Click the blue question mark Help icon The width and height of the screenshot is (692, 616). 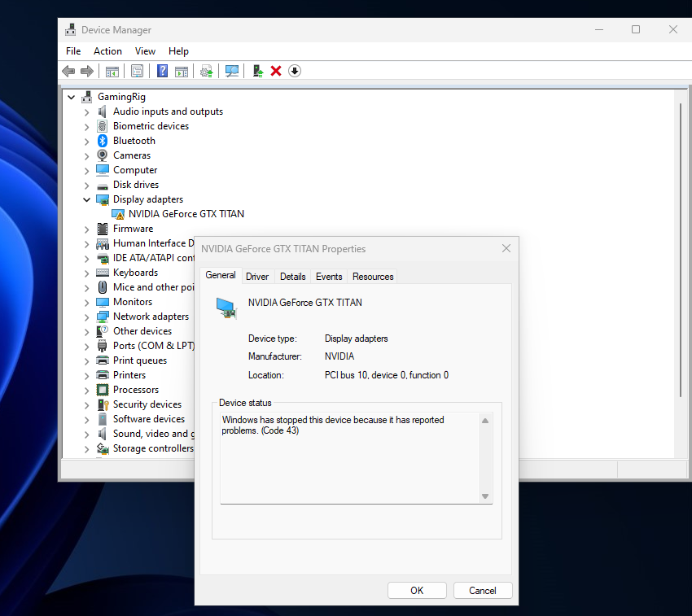point(162,71)
